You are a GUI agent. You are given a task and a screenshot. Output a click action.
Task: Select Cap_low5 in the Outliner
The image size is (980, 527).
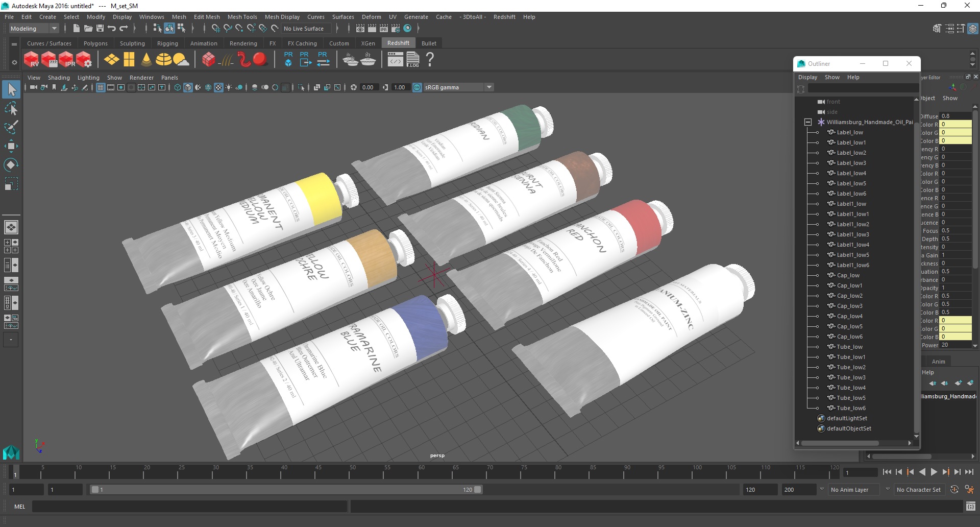coord(849,326)
